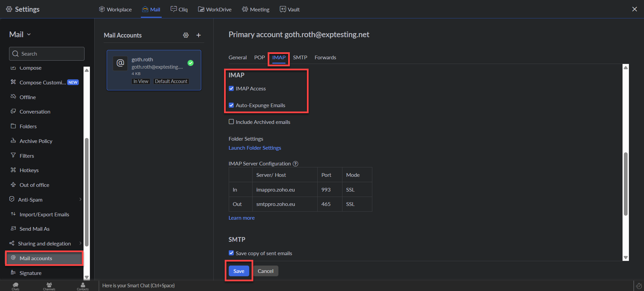The width and height of the screenshot is (644, 291).
Task: Click the Save button
Action: point(239,271)
